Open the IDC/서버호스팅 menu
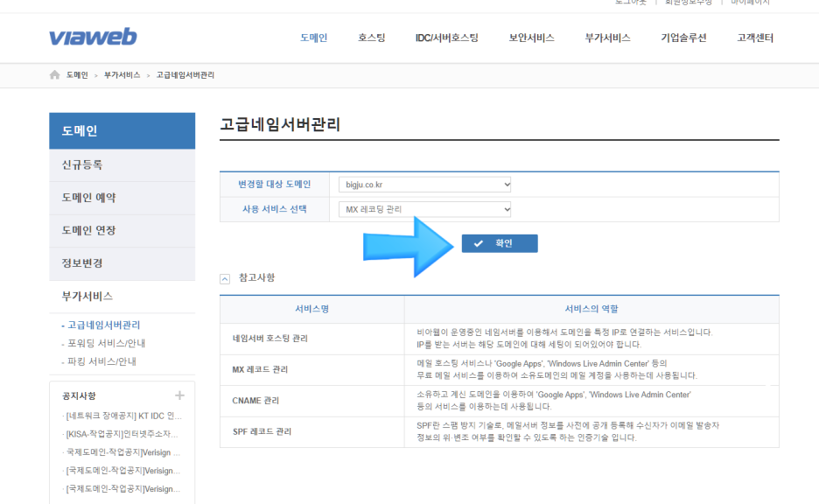Viewport: 819px width, 504px height. [x=446, y=38]
